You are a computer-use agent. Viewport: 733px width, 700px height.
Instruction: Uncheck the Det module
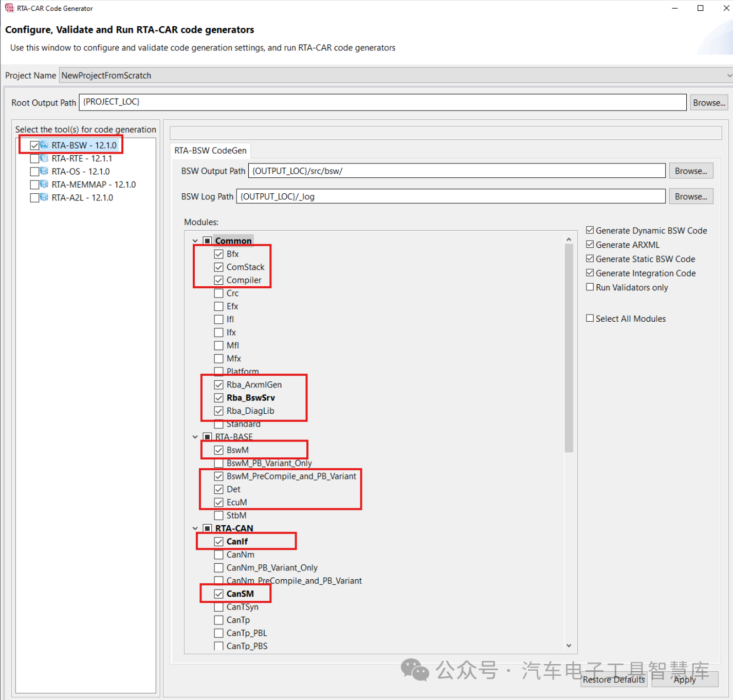point(219,489)
